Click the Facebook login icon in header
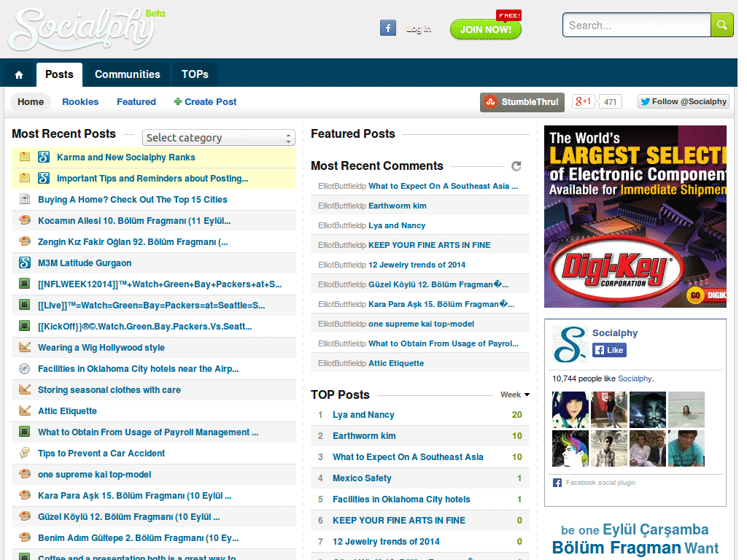The width and height of the screenshot is (747, 560). click(388, 28)
